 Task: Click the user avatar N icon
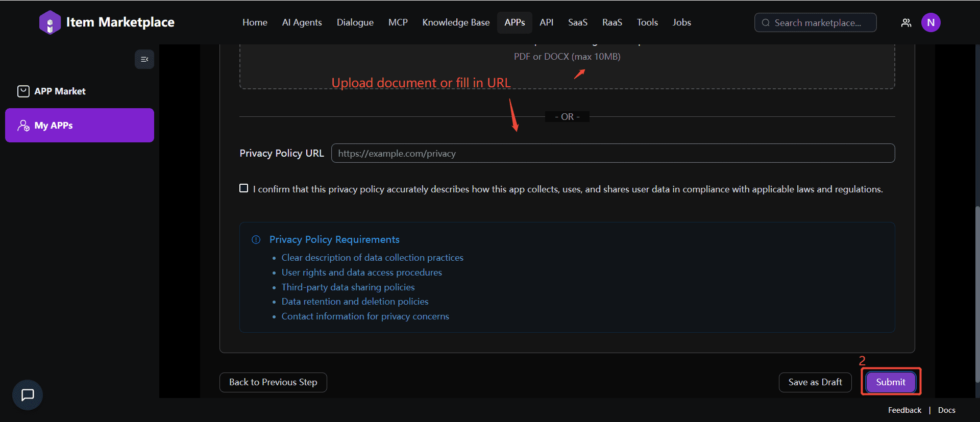tap(930, 22)
